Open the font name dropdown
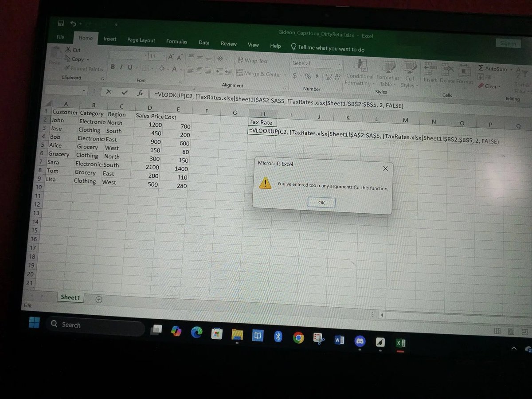The height and width of the screenshot is (399, 532). click(146, 56)
